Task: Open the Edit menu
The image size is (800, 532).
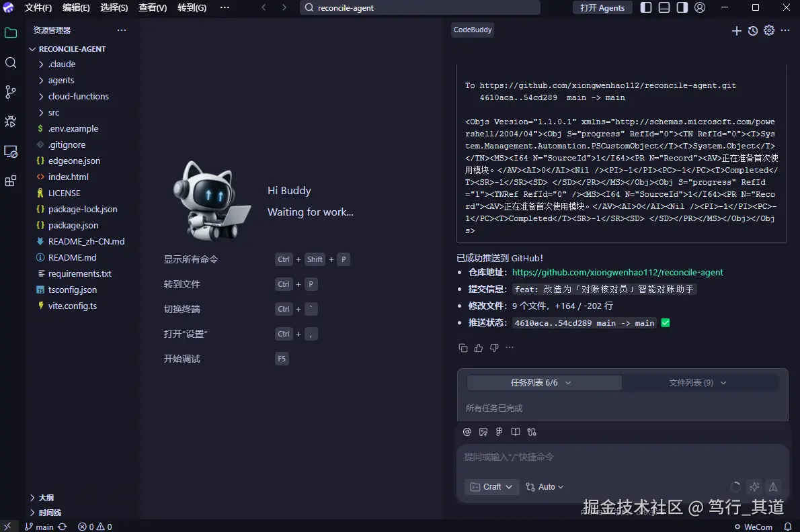Action: pyautogui.click(x=76, y=7)
